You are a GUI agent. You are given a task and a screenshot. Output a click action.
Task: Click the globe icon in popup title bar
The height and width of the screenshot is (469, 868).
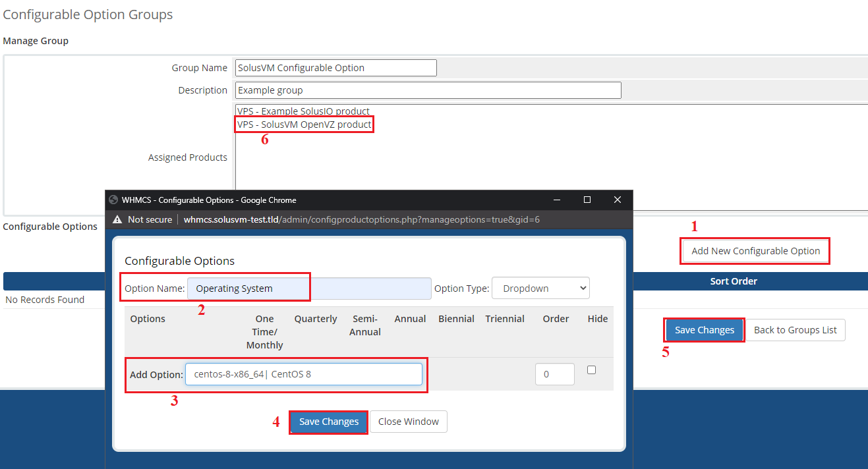pos(113,200)
